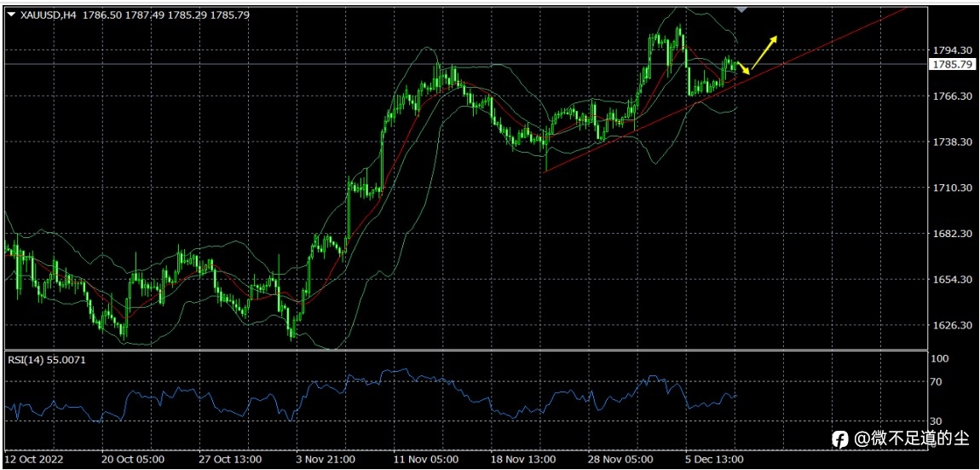Click the chart menu triangle beside XAUUSD,H4
Image resolution: width=980 pixels, height=470 pixels.
click(x=12, y=15)
